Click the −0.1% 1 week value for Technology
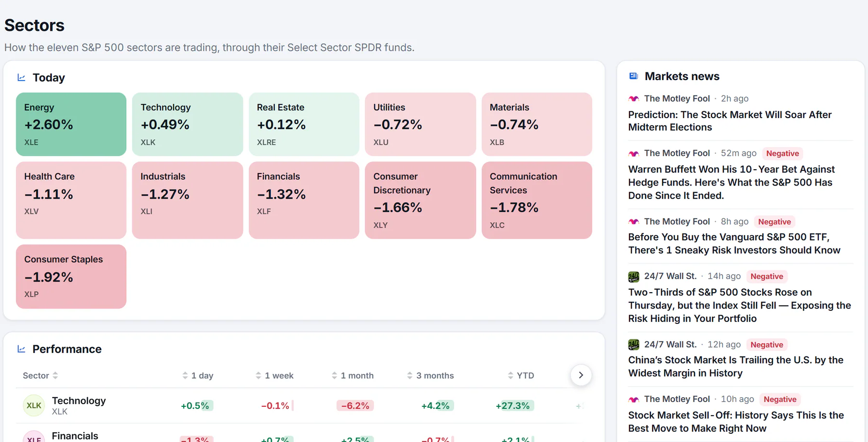 point(276,406)
